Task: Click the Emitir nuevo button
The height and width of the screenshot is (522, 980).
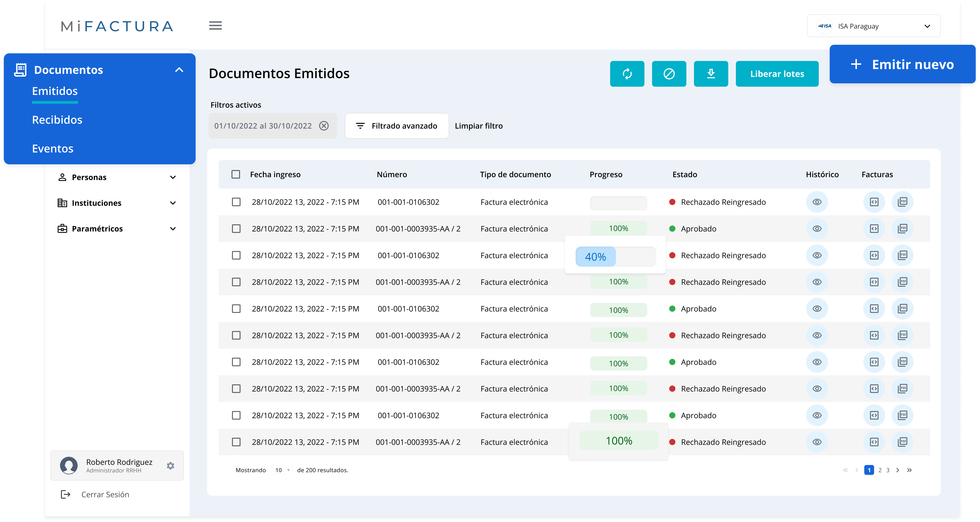Action: point(902,64)
